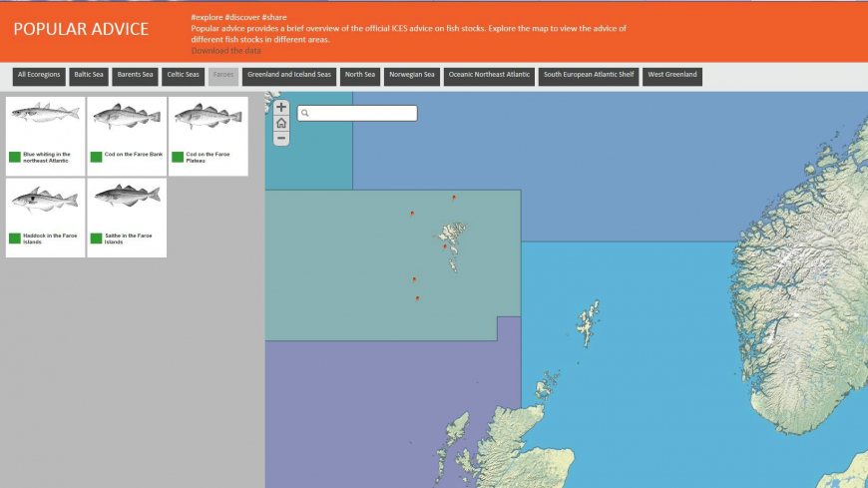Switch to the Baltic Sea ecoregion
This screenshot has width=868, height=488.
tap(89, 77)
